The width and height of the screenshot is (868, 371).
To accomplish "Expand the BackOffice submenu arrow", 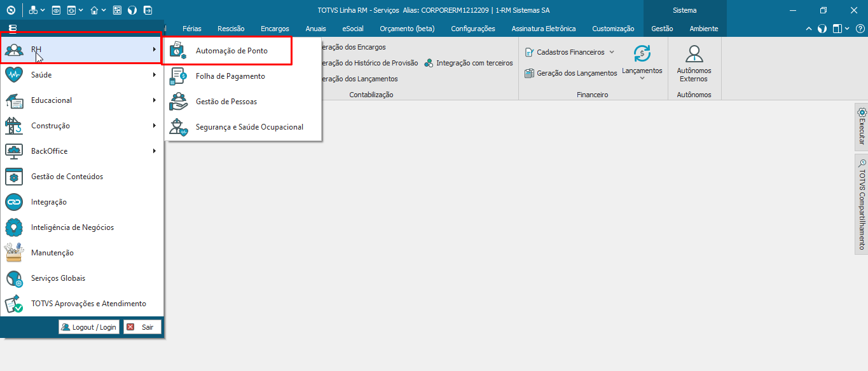I will (x=155, y=151).
